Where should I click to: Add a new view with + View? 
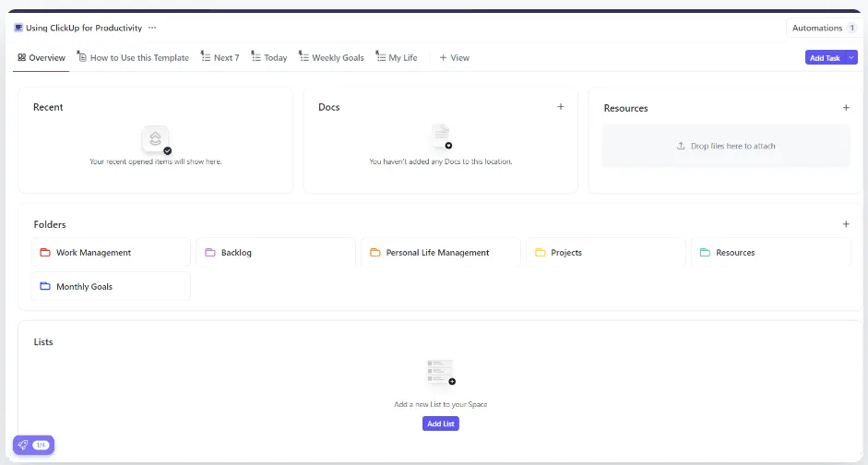click(455, 57)
